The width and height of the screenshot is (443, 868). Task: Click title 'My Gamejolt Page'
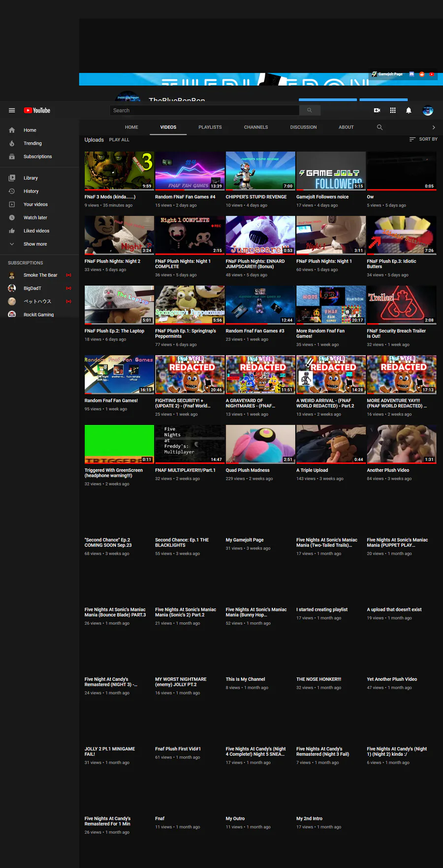coord(245,540)
